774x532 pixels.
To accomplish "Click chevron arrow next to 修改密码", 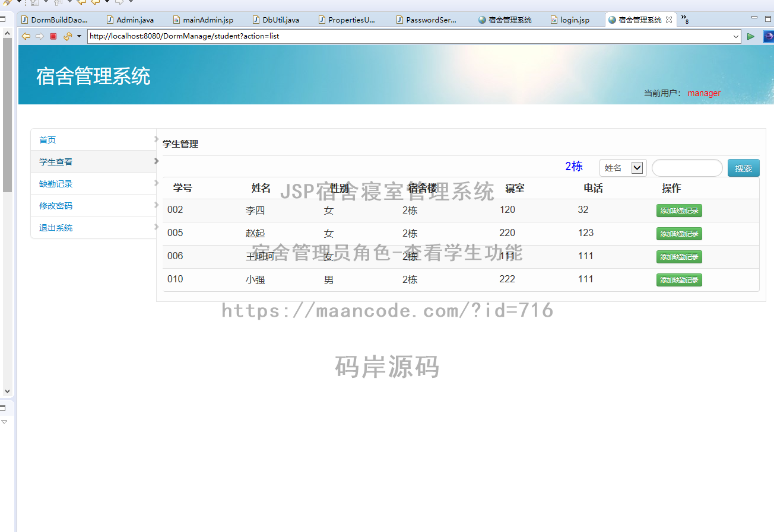I will (156, 205).
